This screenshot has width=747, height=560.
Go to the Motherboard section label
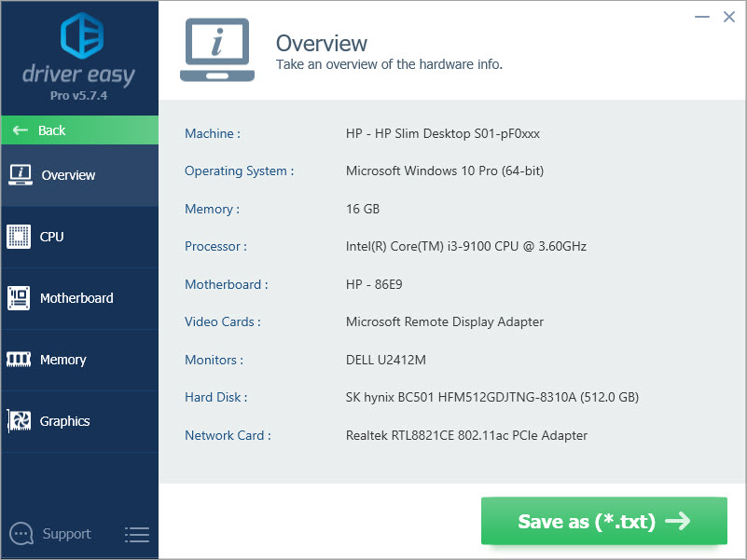[76, 298]
